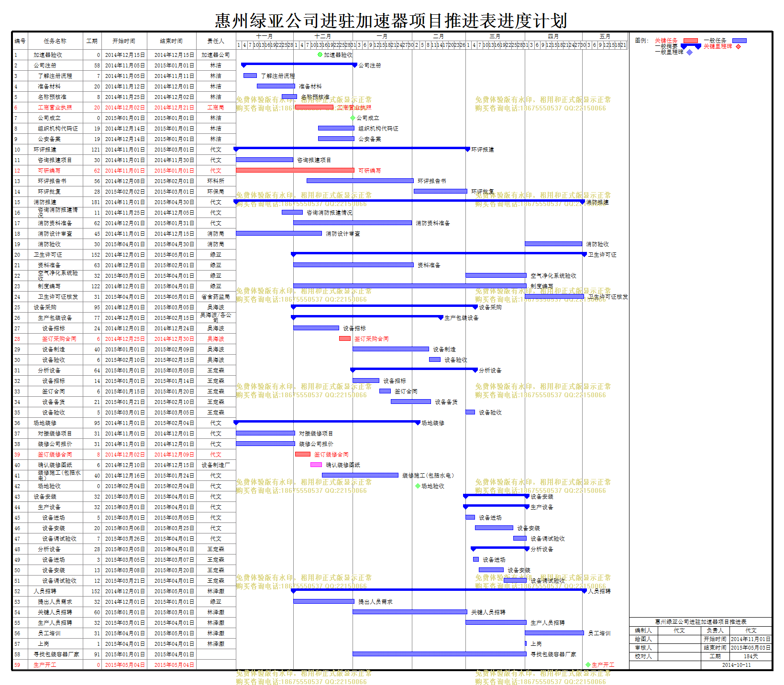
Task: Click the 2014-10-11 date in info table
Action: click(x=737, y=665)
